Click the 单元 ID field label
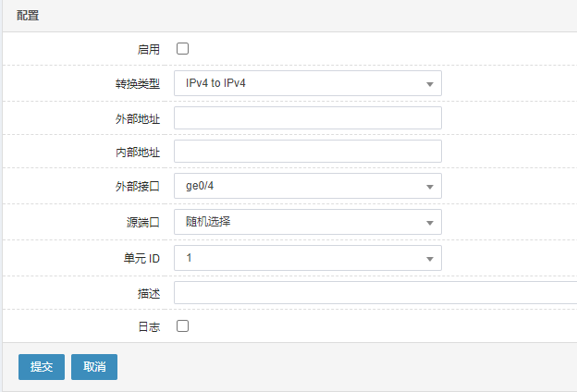 [141, 258]
